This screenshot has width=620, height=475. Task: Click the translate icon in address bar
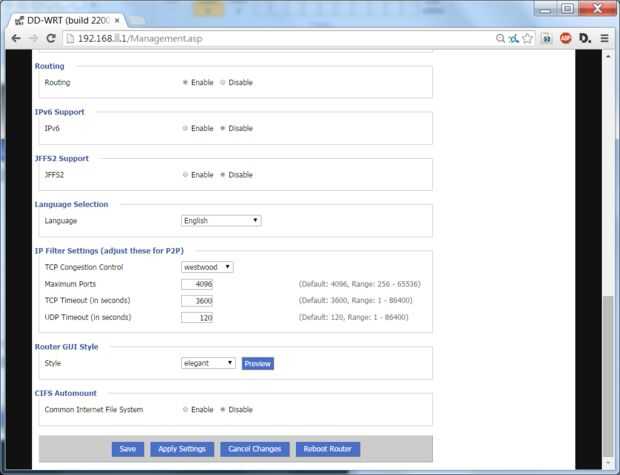[x=514, y=38]
